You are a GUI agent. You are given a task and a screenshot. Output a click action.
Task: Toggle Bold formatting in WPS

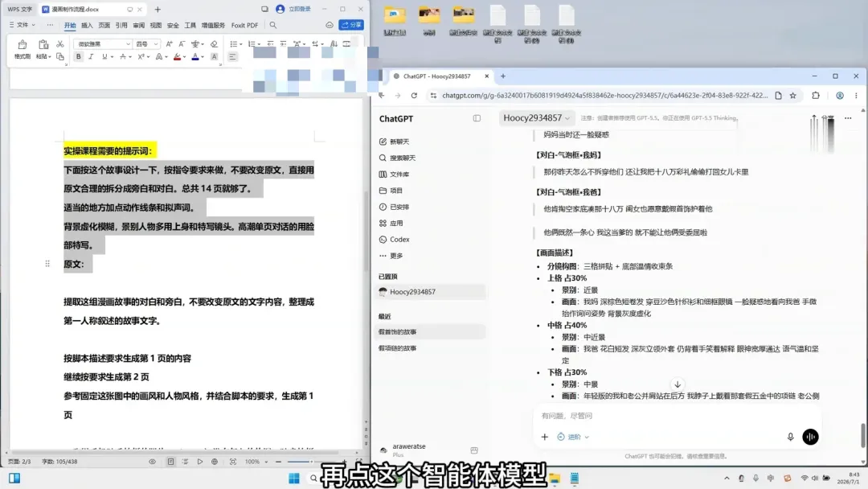point(79,56)
